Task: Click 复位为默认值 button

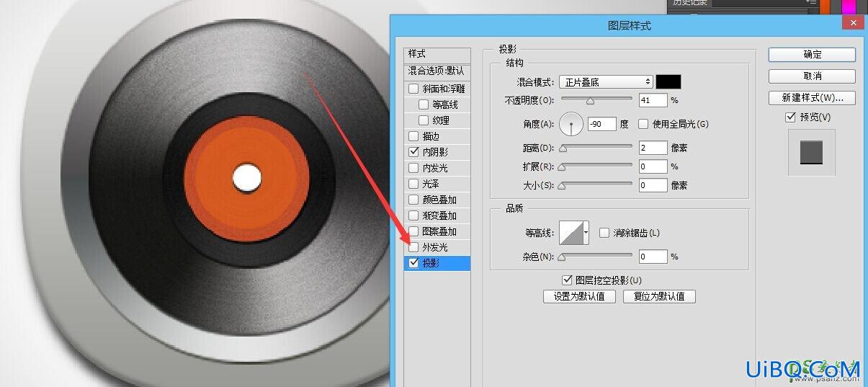Action: [659, 296]
